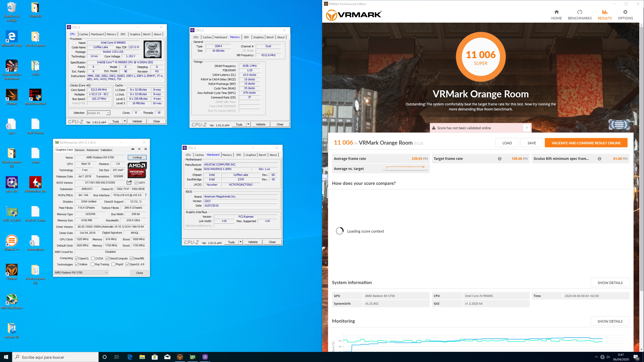Viewport: 644px width, 362px height.
Task: Open Tools dropdown arrow in CPU-Z CPU window
Action: click(x=125, y=121)
